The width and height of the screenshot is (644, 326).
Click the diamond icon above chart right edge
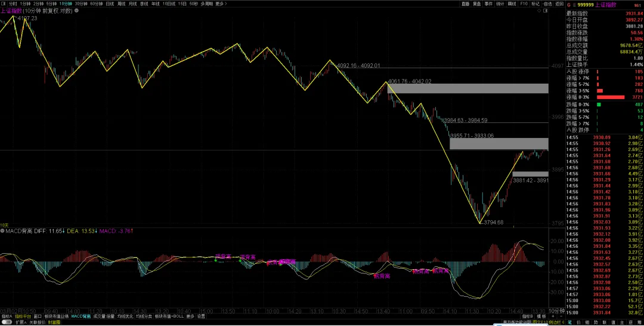[539, 11]
